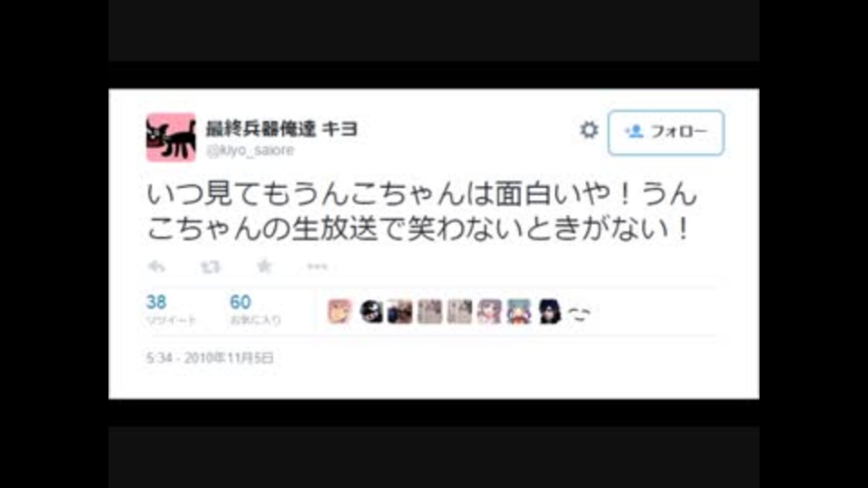The image size is (868, 488).
Task: Open the pink cat profile avatar
Action: click(x=171, y=137)
